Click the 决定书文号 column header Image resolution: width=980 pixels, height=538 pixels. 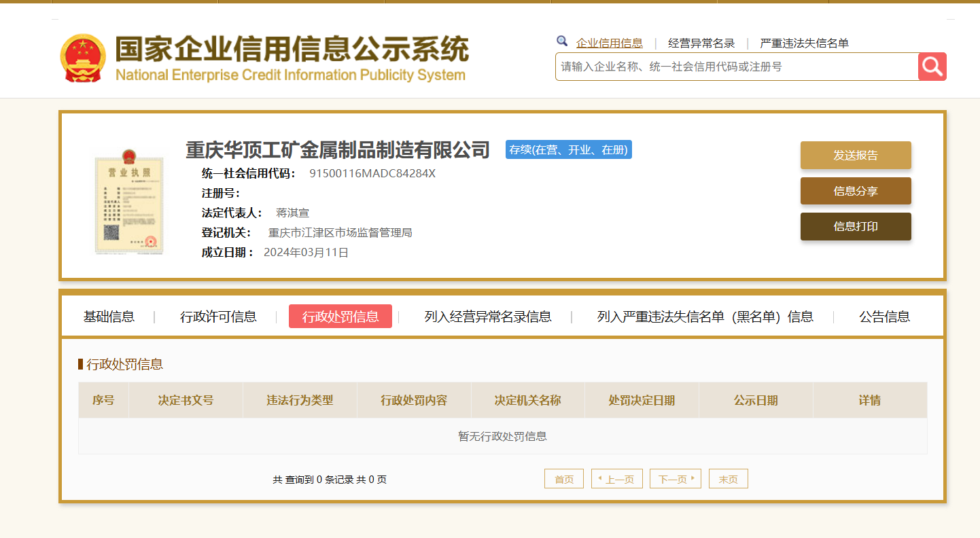186,400
